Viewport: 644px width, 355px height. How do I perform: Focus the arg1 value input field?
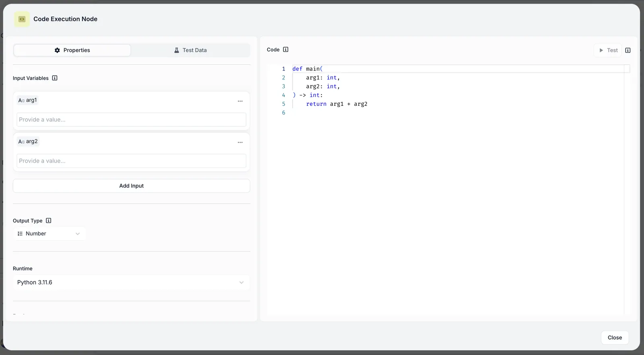click(x=131, y=120)
